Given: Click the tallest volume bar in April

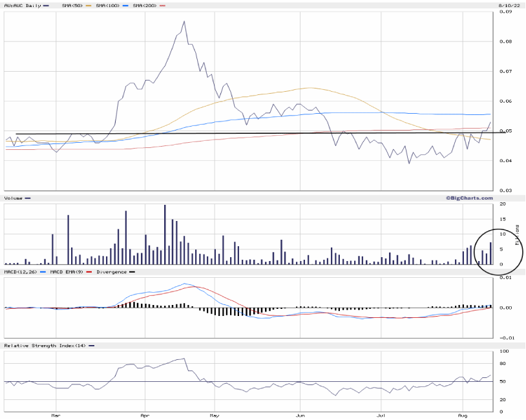Looking at the screenshot, I should click(165, 235).
